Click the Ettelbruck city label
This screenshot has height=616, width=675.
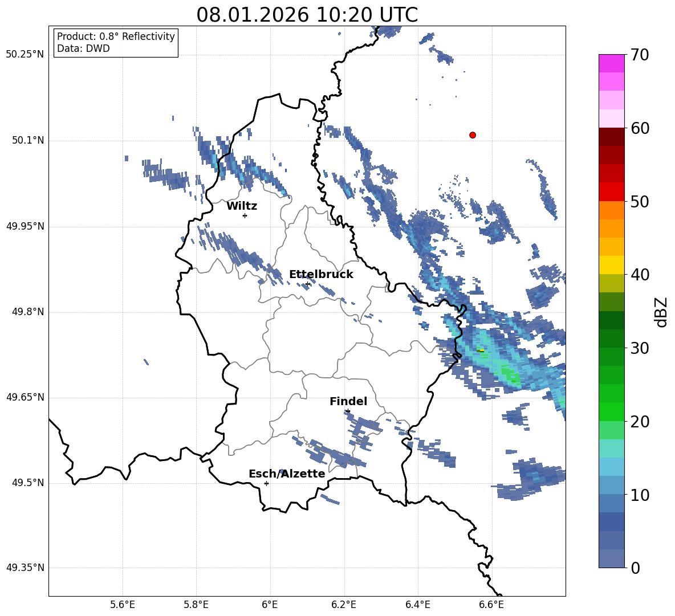pos(321,275)
